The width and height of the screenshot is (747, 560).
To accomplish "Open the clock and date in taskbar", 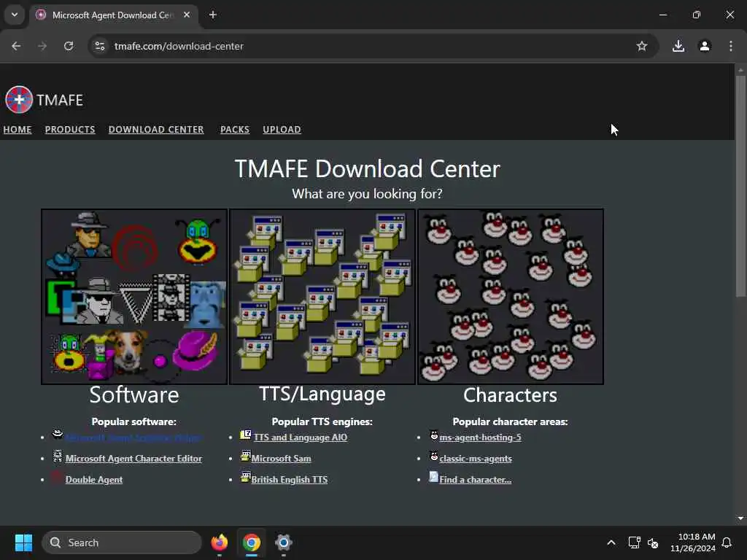I will (x=693, y=542).
